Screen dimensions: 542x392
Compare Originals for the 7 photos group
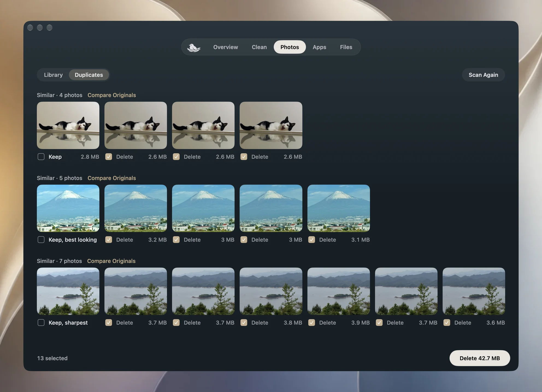click(111, 261)
